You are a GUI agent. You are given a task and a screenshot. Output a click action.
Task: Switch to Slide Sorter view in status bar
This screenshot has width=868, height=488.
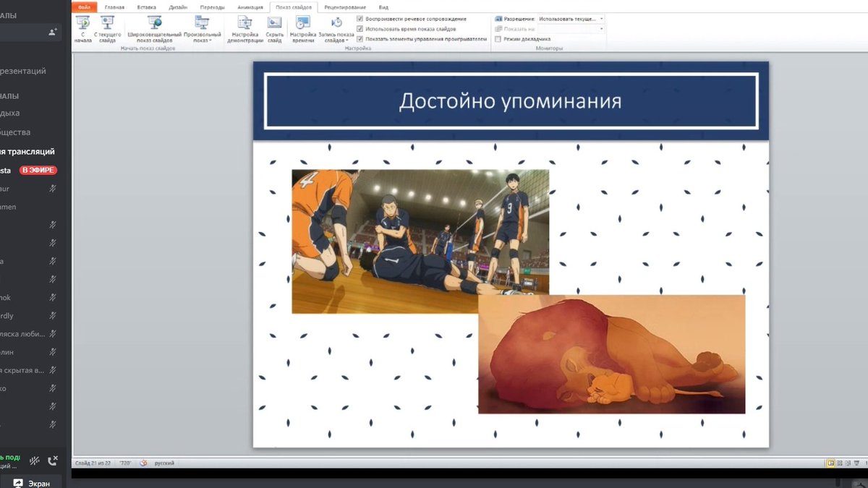click(841, 463)
